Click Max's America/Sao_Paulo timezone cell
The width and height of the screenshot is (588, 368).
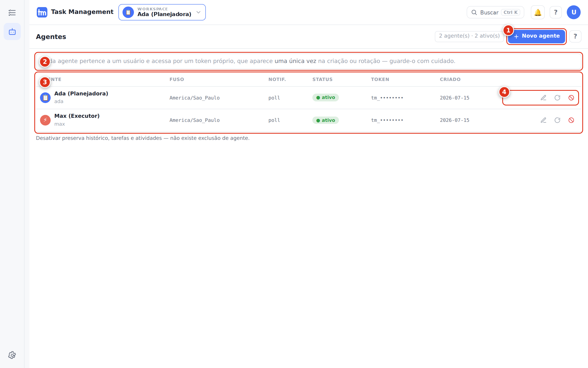click(x=194, y=120)
